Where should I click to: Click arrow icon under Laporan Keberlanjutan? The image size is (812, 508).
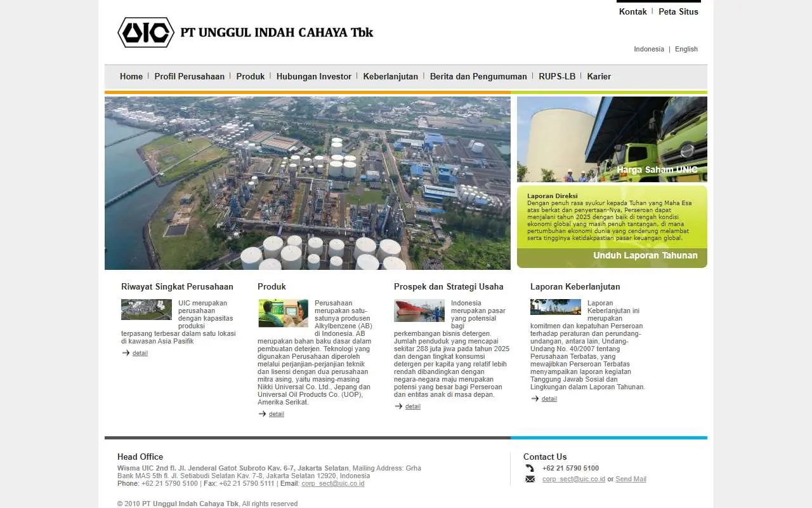coord(535,399)
